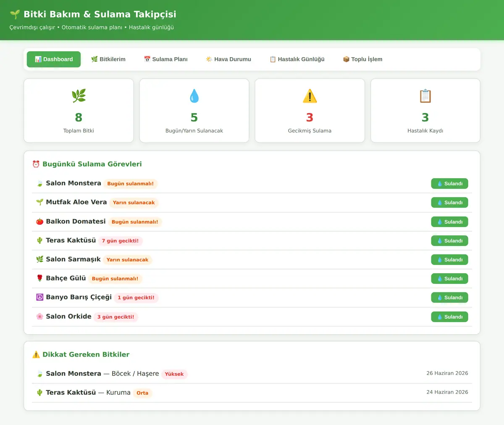Click the '7 gün gecikti!' badge
The image size is (504, 425).
[121, 241]
